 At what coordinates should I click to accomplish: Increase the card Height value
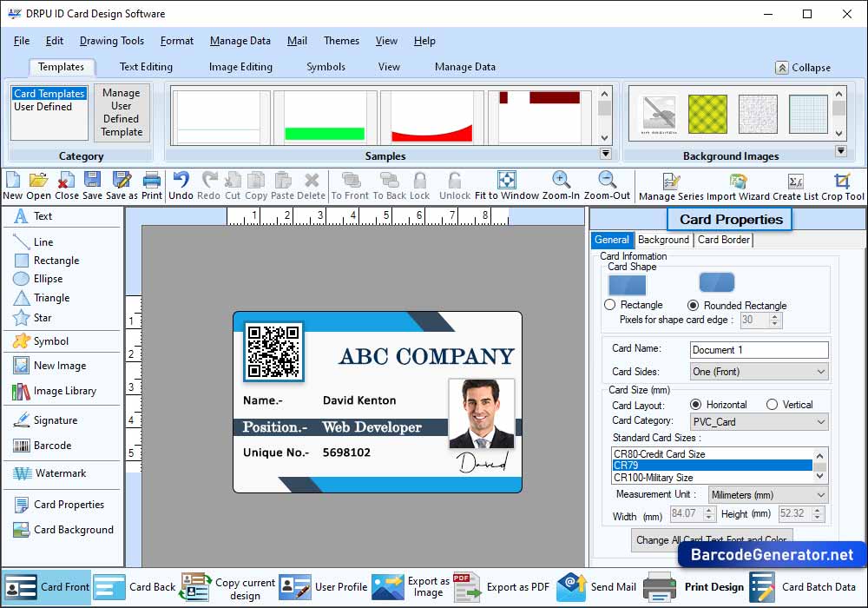coord(817,510)
